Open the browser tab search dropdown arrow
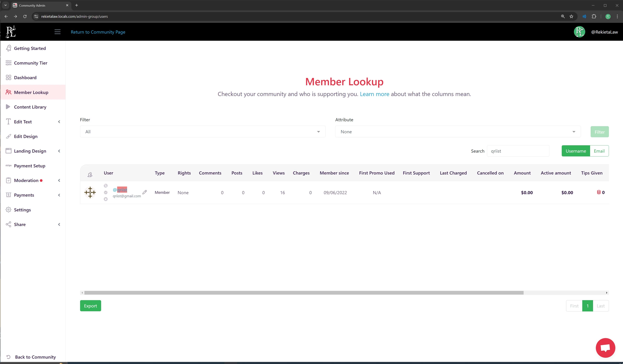Viewport: 623px width, 364px height. (x=5, y=5)
